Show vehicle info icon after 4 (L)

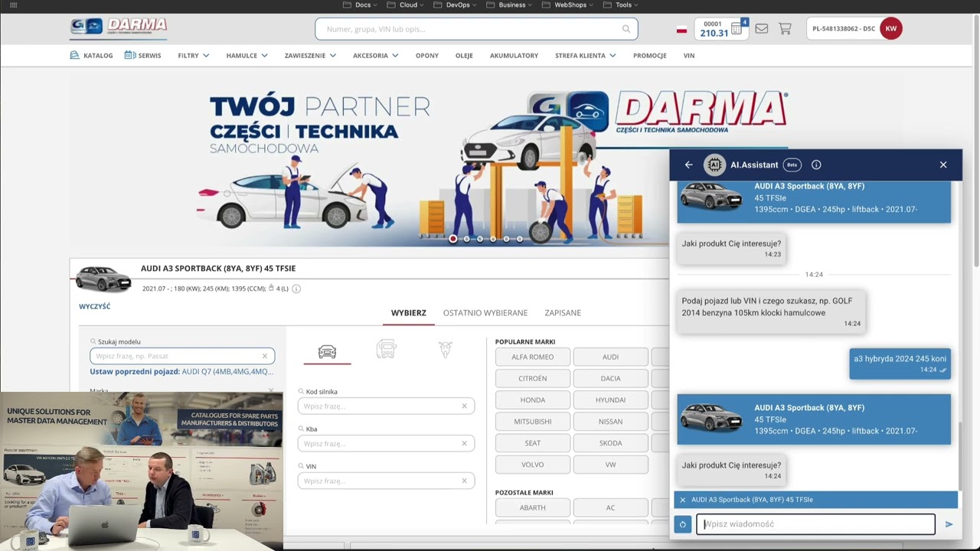296,289
